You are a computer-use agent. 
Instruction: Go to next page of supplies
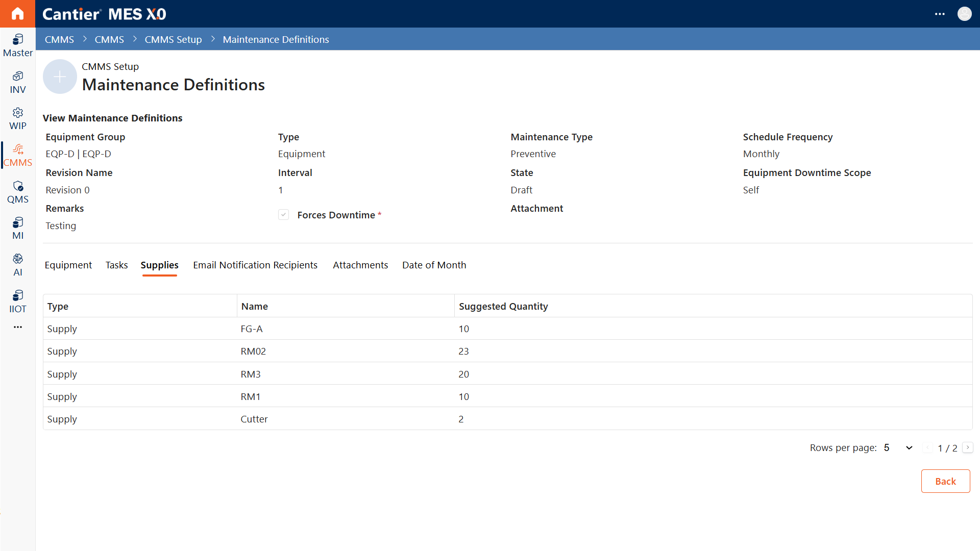[x=968, y=447]
